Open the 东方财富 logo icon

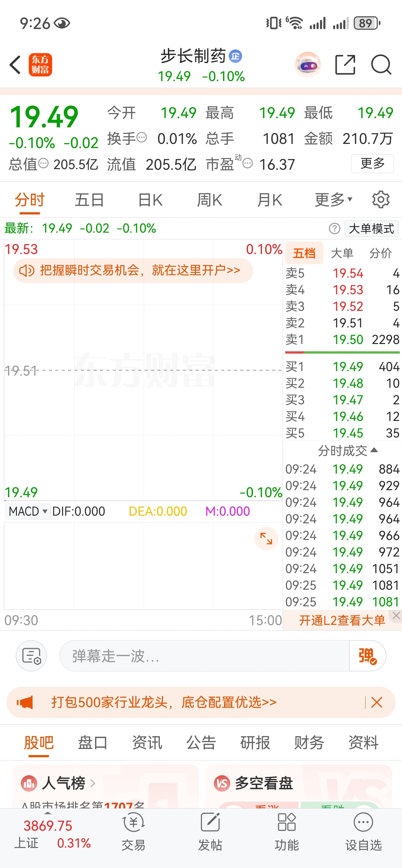click(x=40, y=65)
